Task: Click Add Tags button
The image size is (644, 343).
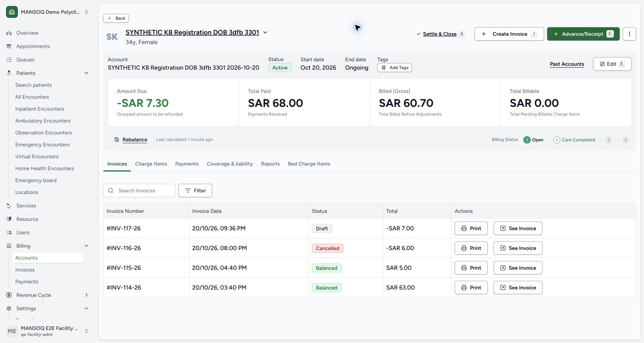Action: [395, 68]
